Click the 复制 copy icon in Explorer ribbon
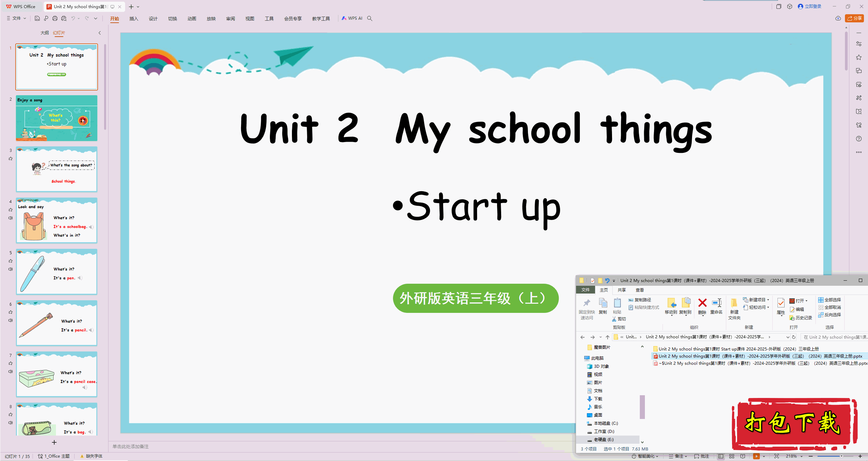Screen dimensions: 868x461 [x=603, y=306]
